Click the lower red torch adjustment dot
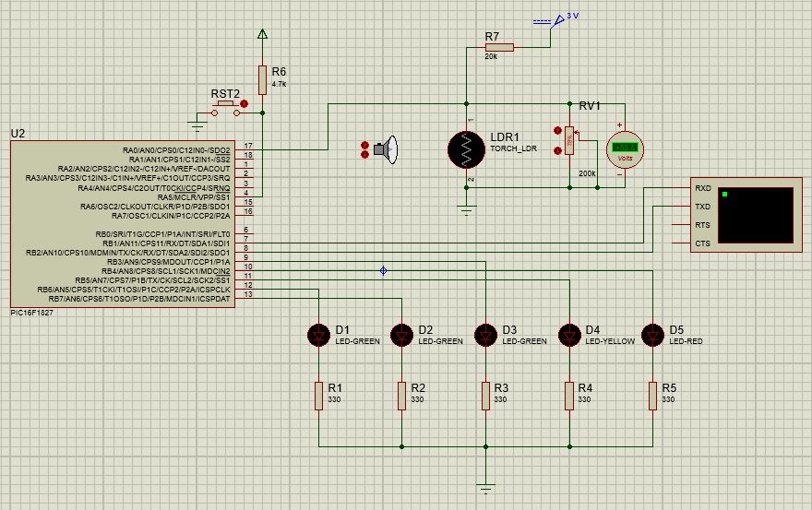 click(365, 154)
